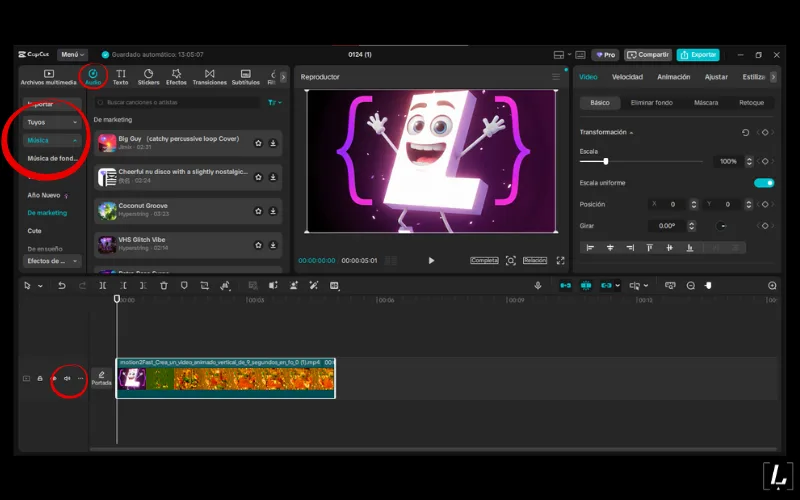Click the Exportar button
This screenshot has width=800, height=500.
pos(697,54)
